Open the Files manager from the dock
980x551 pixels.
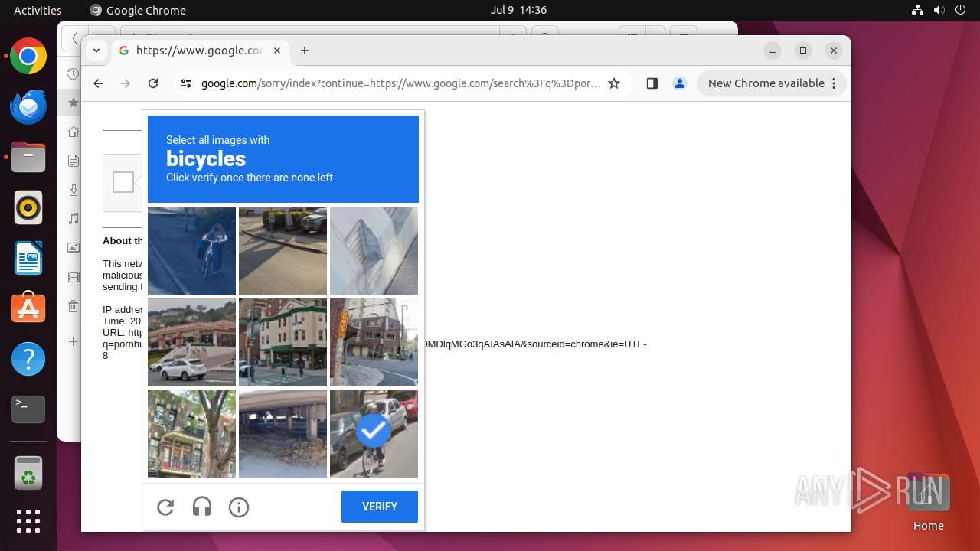tap(28, 158)
